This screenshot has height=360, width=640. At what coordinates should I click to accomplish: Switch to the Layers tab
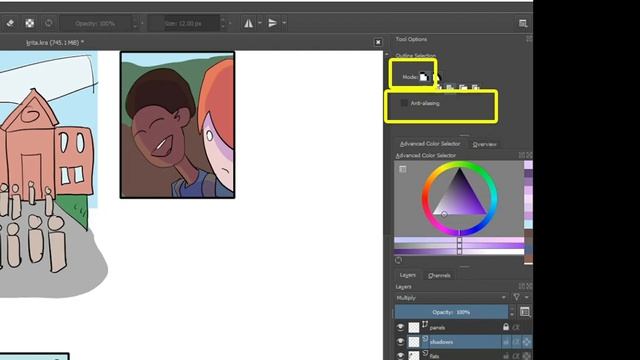[407, 275]
